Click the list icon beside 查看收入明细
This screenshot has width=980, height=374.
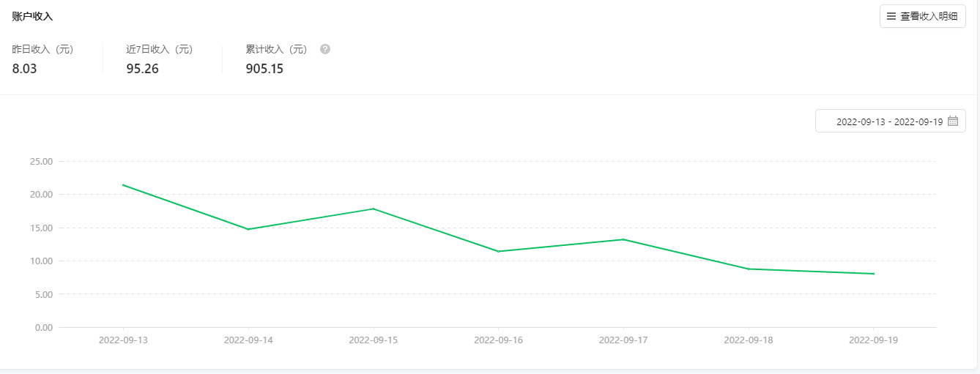[891, 16]
